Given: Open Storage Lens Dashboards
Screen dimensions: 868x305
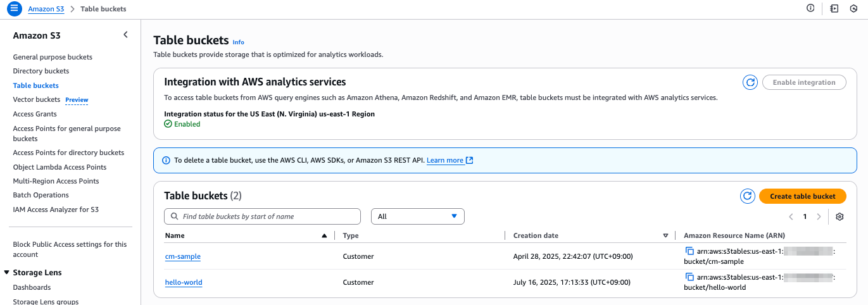Looking at the screenshot, I should (32, 287).
